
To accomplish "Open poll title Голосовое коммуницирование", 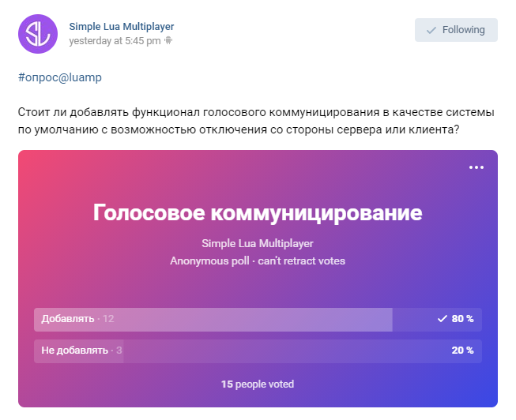I will click(258, 213).
